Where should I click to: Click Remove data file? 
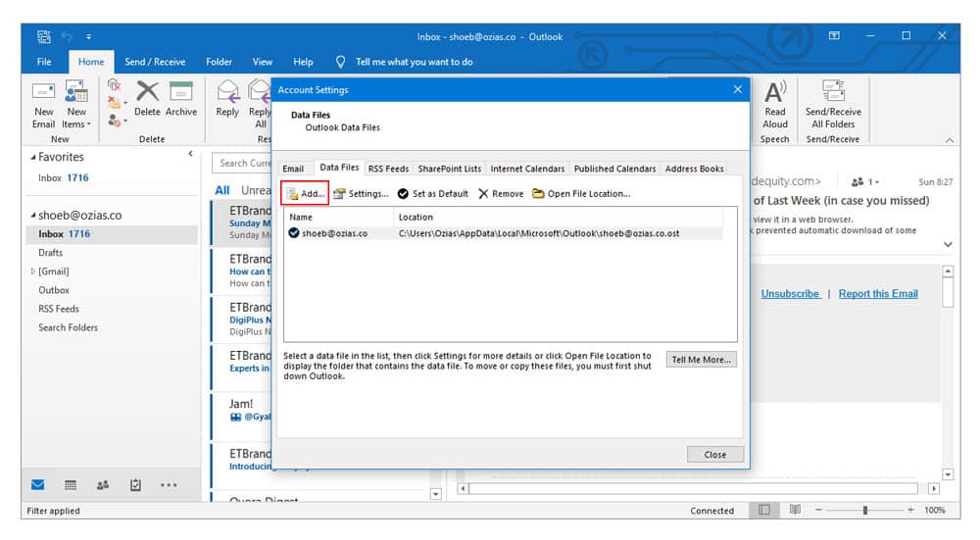[x=501, y=194]
